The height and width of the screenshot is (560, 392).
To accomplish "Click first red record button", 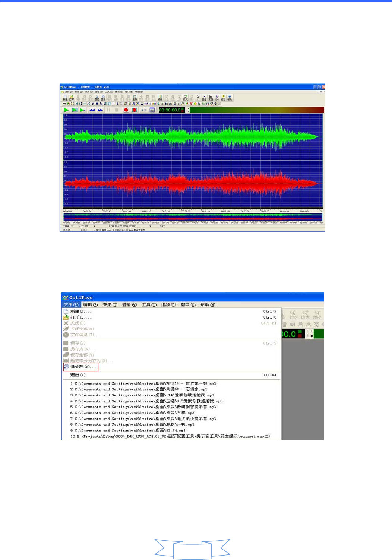I will (126, 110).
